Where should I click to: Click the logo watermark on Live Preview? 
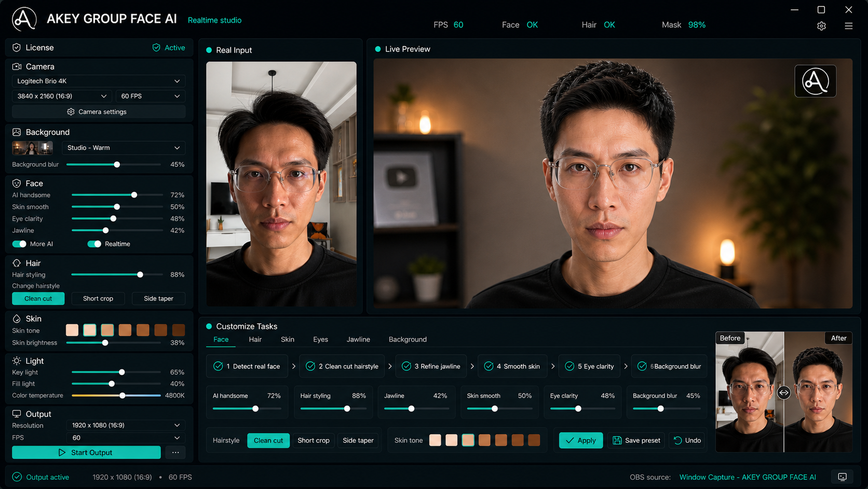(815, 81)
